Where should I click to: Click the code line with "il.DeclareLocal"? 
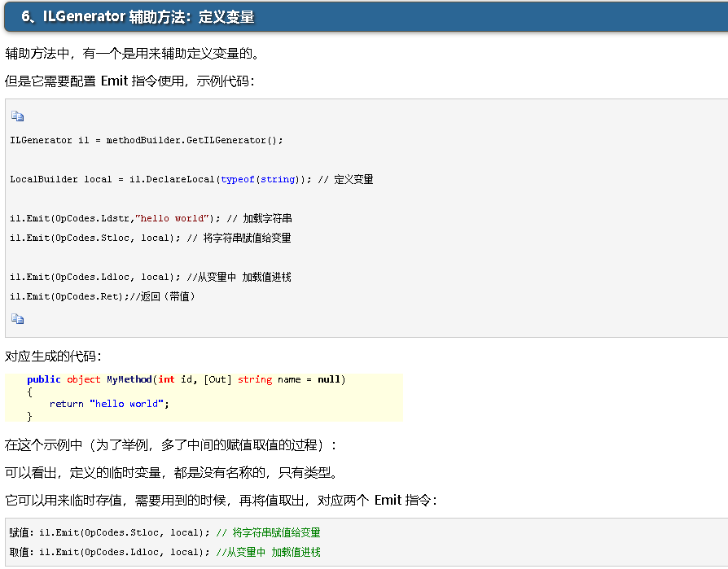coord(191,179)
